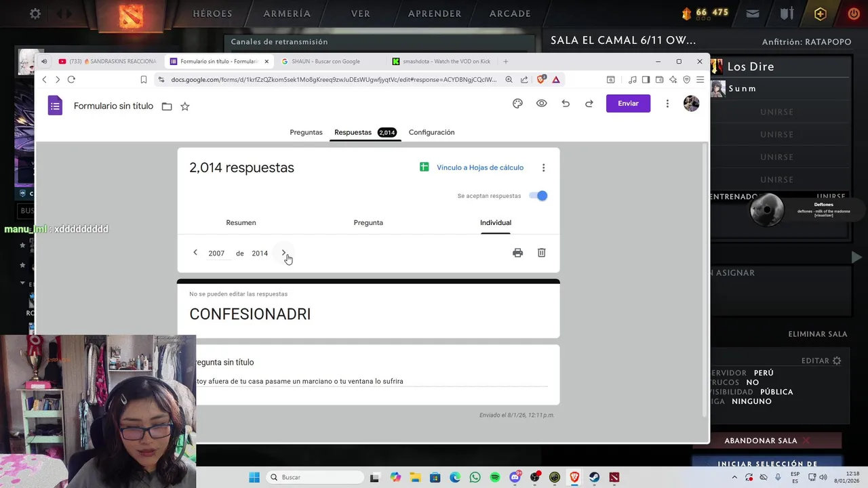Select the Individual responses view
Viewport: 868px width, 488px height.
(496, 222)
